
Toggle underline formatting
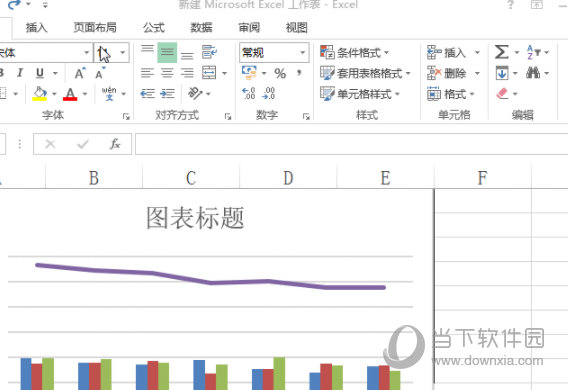coord(40,74)
